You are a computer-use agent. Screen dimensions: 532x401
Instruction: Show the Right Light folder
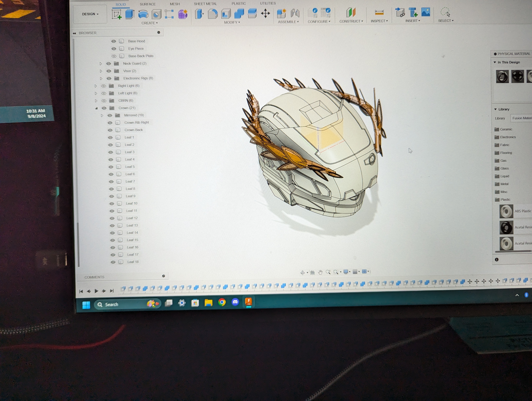[x=103, y=86]
